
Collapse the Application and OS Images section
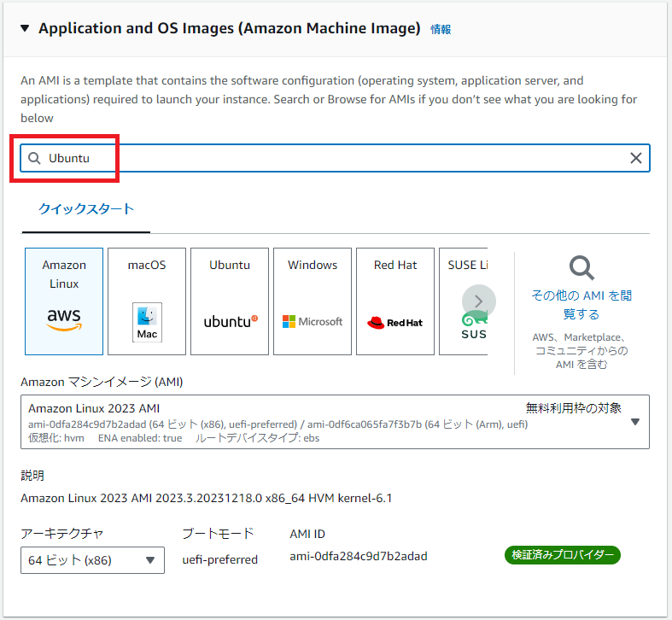point(25,28)
